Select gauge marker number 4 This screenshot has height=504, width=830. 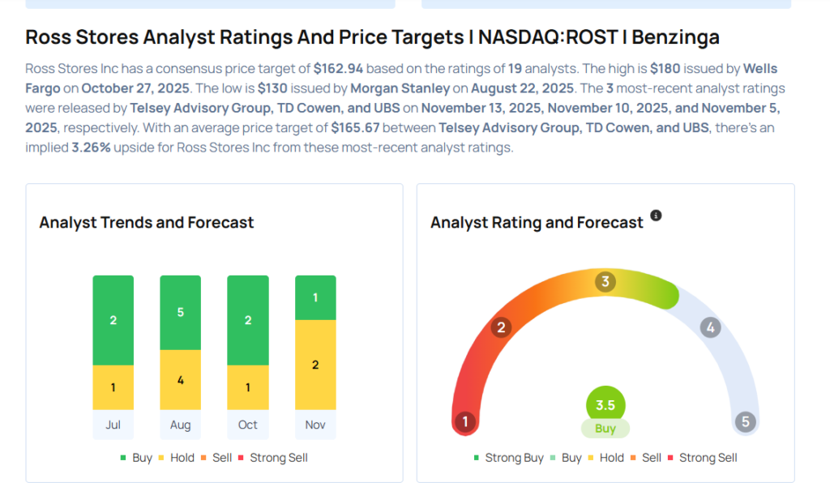coord(710,327)
